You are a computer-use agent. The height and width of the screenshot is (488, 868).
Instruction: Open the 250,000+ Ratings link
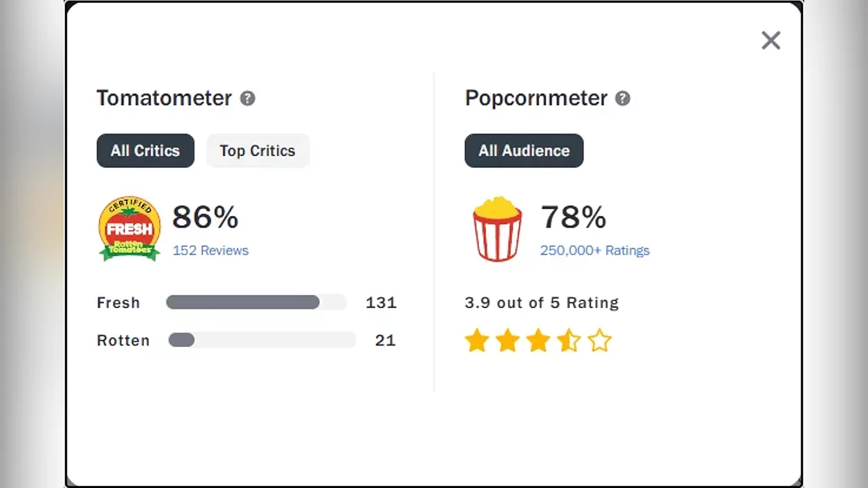point(595,250)
